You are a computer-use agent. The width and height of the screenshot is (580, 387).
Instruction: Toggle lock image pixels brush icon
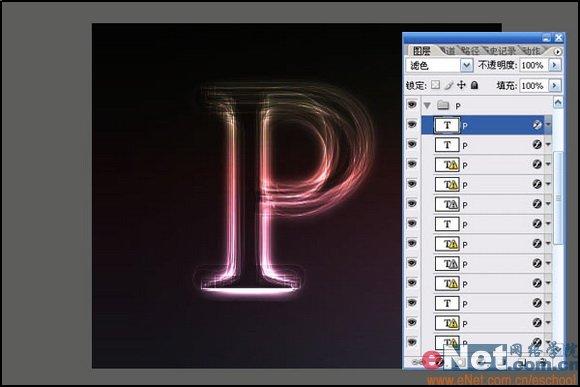pyautogui.click(x=448, y=85)
